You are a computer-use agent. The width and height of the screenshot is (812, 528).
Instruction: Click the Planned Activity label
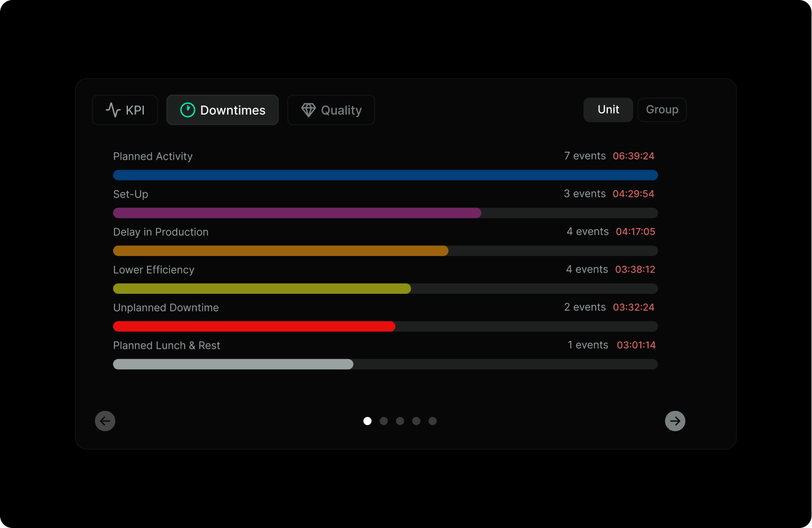tap(152, 156)
